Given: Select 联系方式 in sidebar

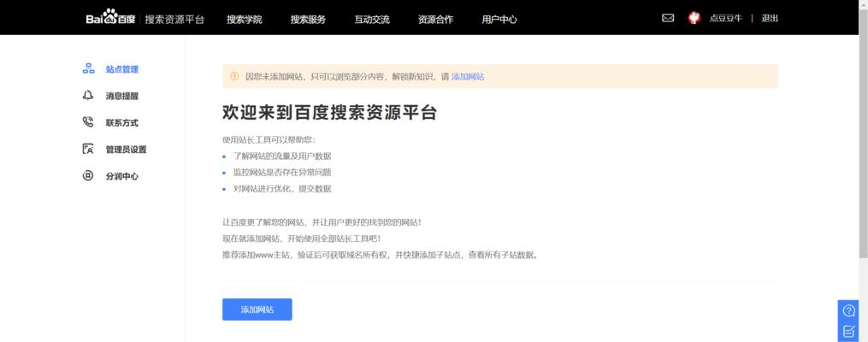Looking at the screenshot, I should pos(121,122).
